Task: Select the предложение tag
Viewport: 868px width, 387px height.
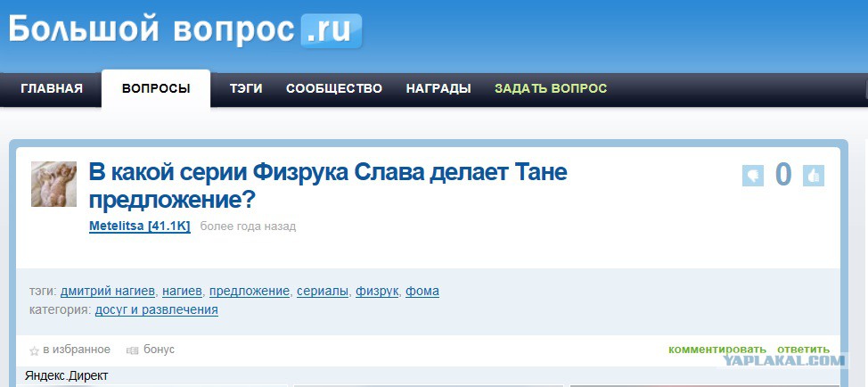Action: point(250,292)
